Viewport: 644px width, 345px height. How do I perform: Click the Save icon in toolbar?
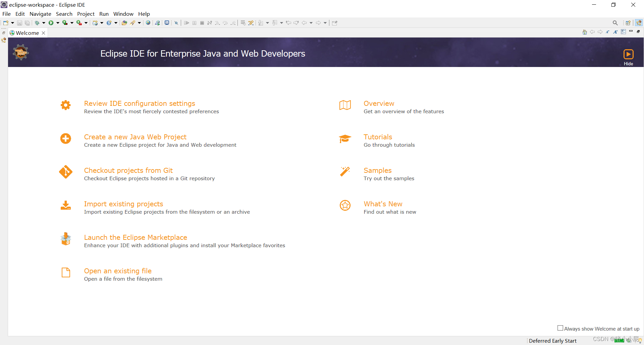[19, 23]
